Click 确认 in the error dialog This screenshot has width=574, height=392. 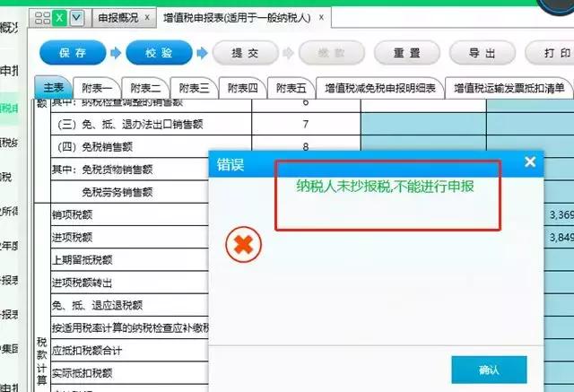(489, 370)
